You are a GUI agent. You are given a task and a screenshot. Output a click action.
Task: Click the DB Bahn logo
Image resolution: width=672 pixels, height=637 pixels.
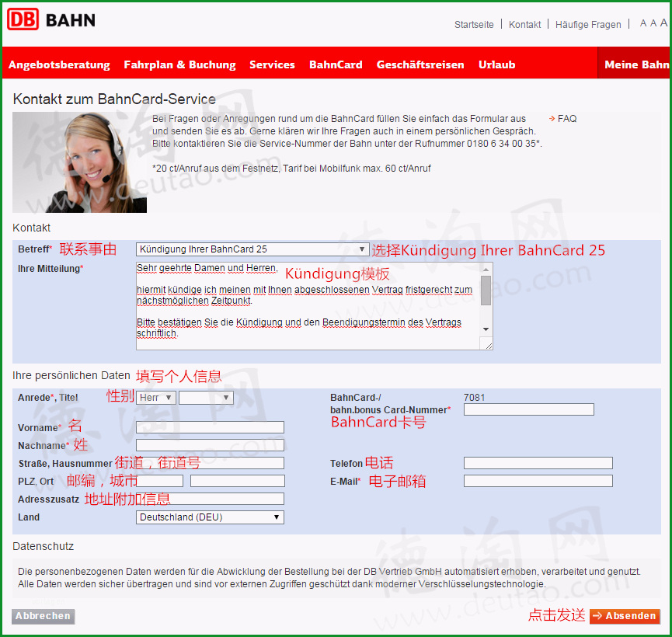pyautogui.click(x=51, y=19)
